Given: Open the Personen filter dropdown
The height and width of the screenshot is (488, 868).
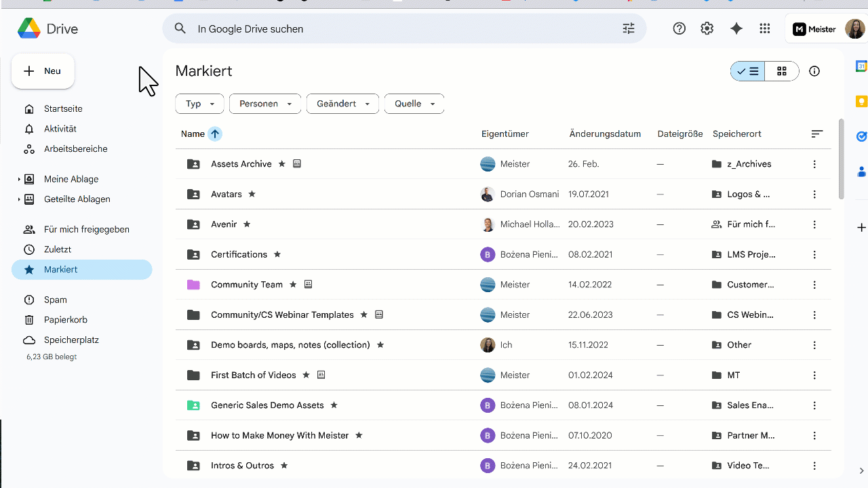Looking at the screenshot, I should [x=265, y=104].
